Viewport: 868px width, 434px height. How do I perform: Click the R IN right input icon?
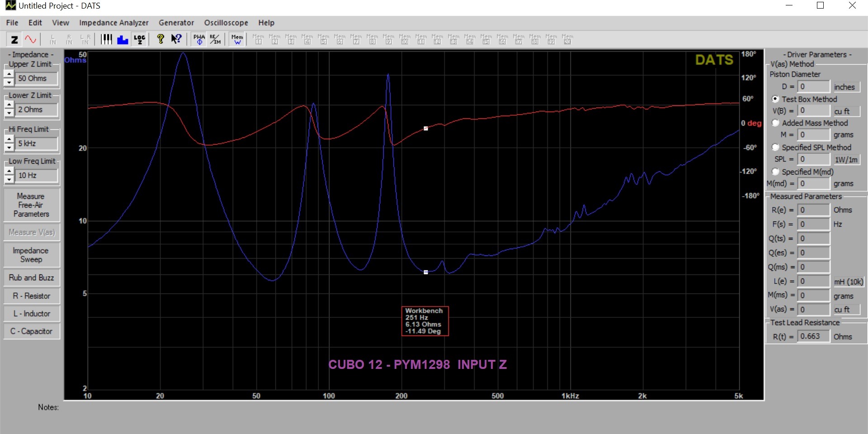click(69, 39)
